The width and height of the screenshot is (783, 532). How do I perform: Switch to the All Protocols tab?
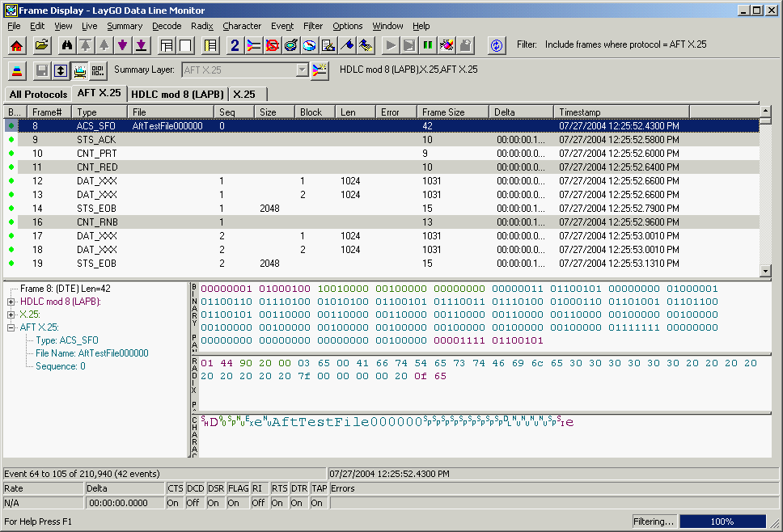point(38,95)
